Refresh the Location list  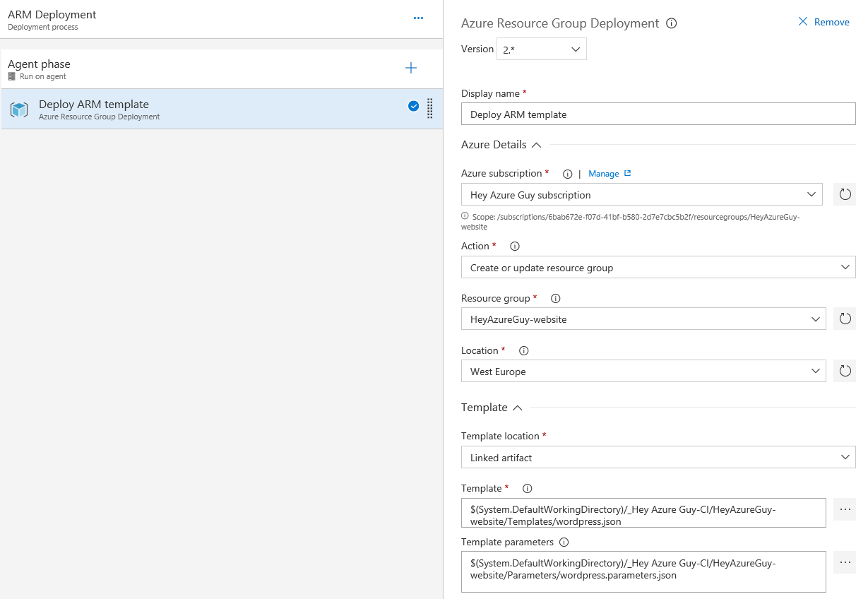pyautogui.click(x=845, y=371)
